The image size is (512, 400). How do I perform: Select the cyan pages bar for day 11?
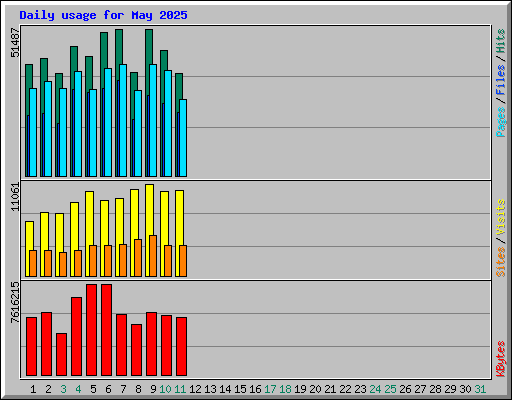coord(183,138)
